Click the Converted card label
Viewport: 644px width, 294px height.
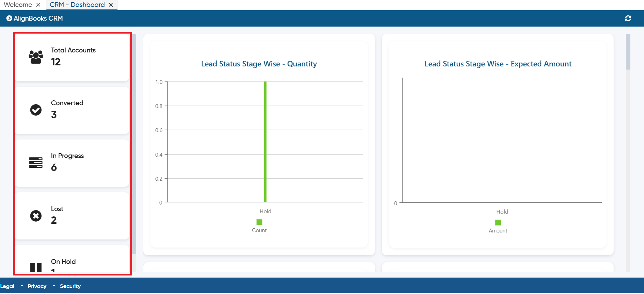tap(67, 103)
